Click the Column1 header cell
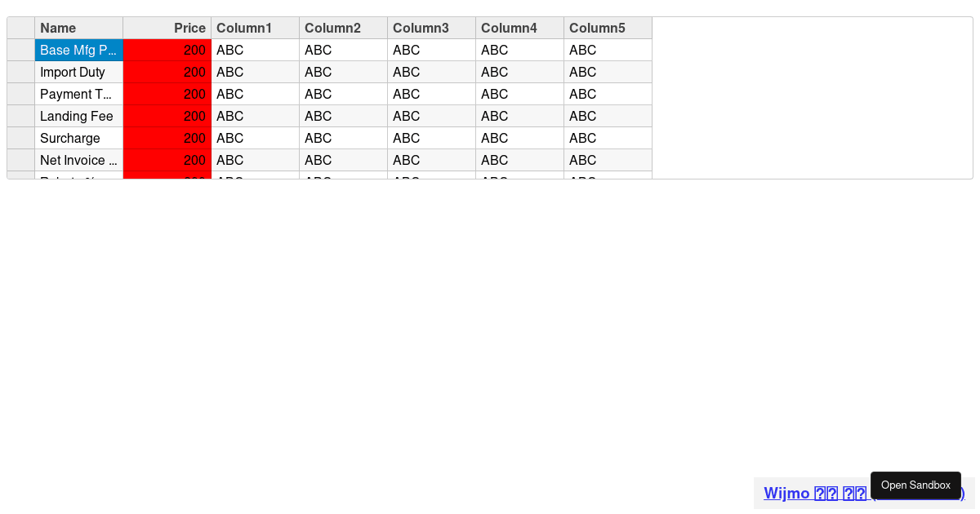The width and height of the screenshot is (980, 514). click(x=255, y=28)
